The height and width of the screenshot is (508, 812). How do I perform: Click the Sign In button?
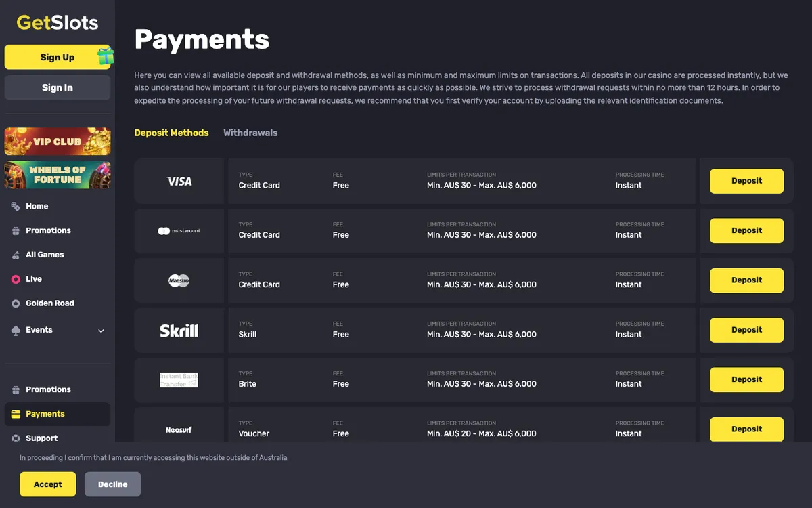[58, 87]
